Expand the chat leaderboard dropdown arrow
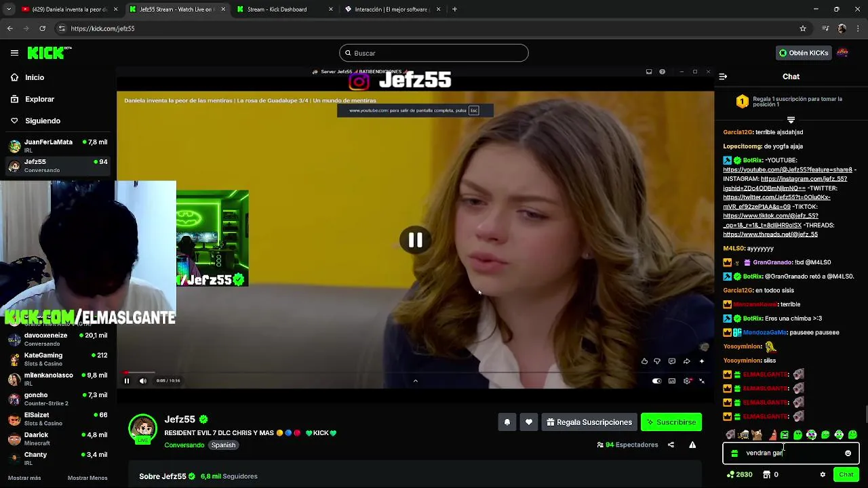The width and height of the screenshot is (868, 488). click(791, 120)
